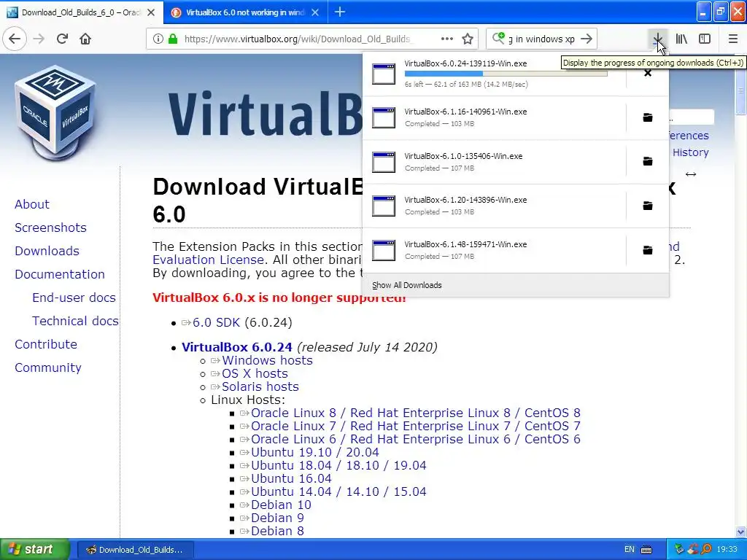Viewport: 747px width, 560px height.
Task: Open folder containing VirtualBox-6.1.0 download
Action: click(x=648, y=161)
